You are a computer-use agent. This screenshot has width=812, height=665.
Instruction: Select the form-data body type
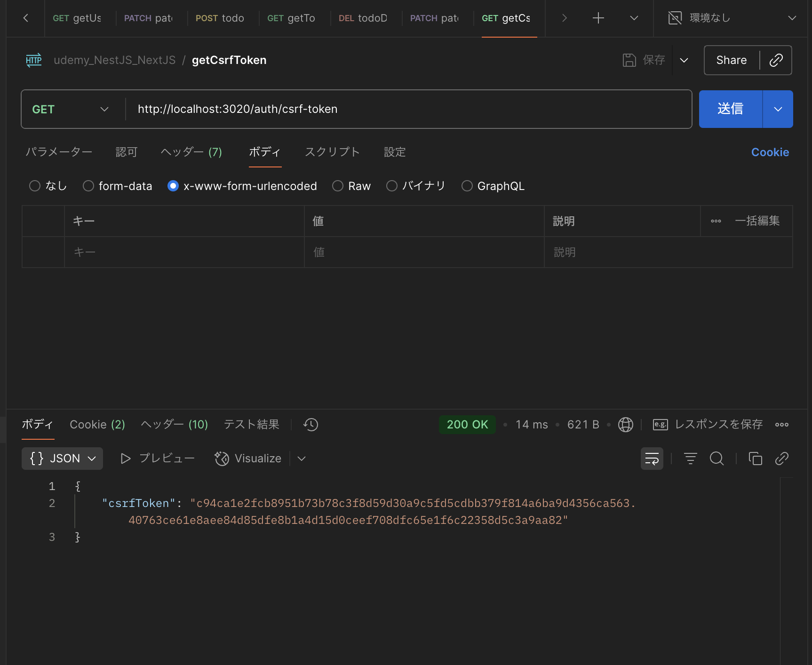88,186
